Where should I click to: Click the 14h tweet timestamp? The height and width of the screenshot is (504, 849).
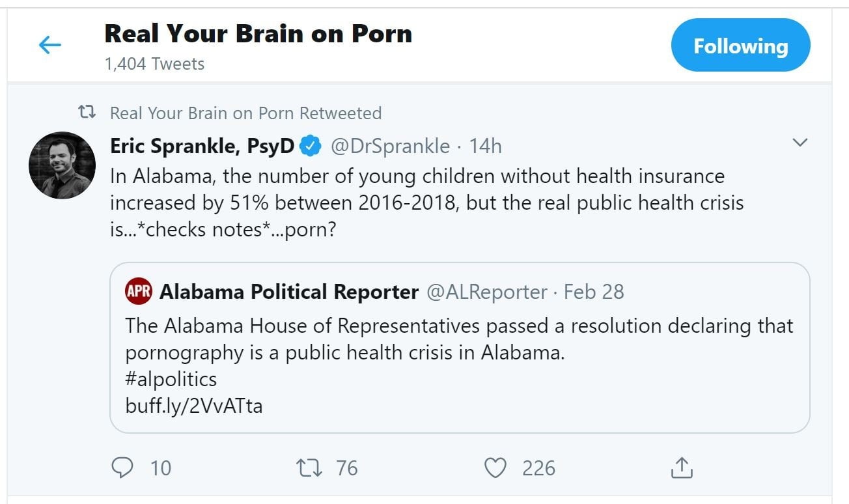click(x=485, y=147)
